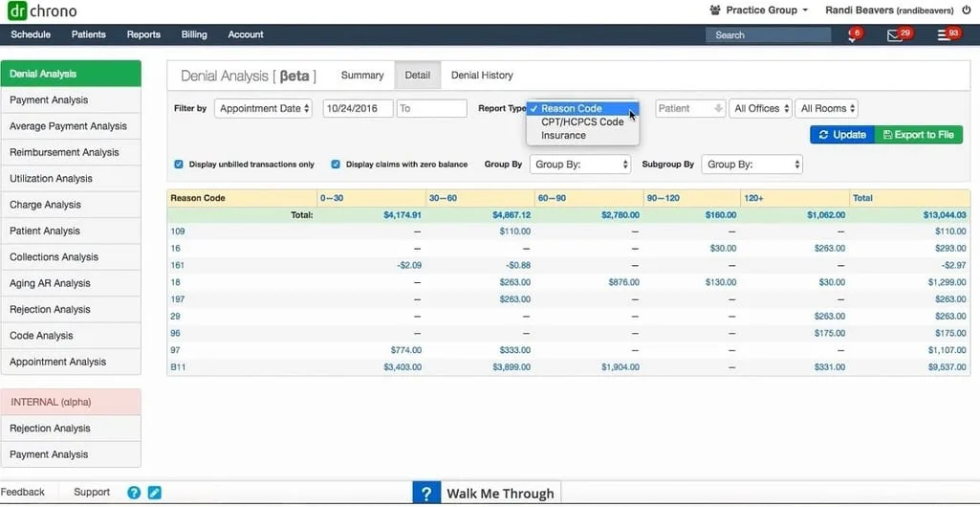This screenshot has height=507, width=980.
Task: Open the Schedule menu
Action: (31, 35)
